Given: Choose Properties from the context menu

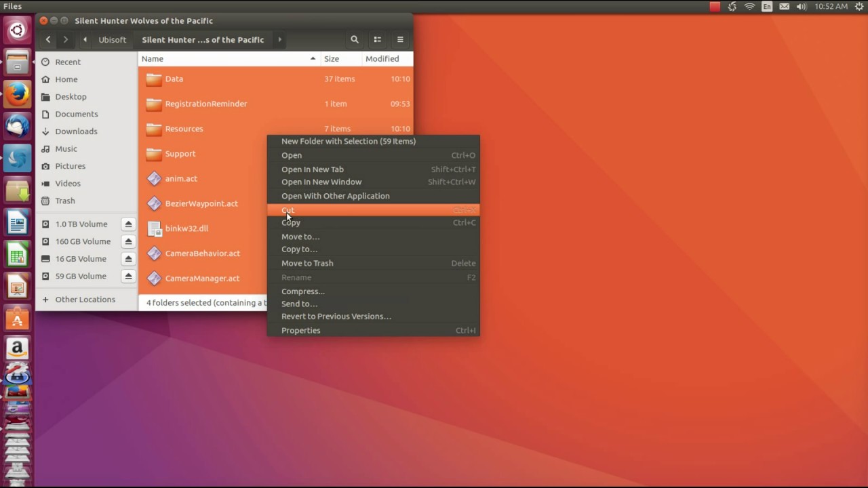Looking at the screenshot, I should pyautogui.click(x=374, y=331).
